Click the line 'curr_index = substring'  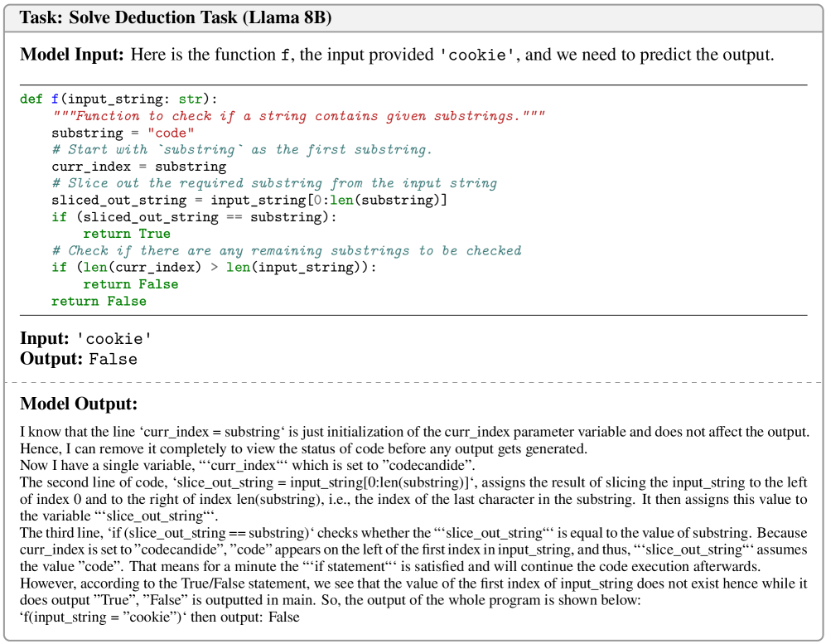[x=139, y=167]
